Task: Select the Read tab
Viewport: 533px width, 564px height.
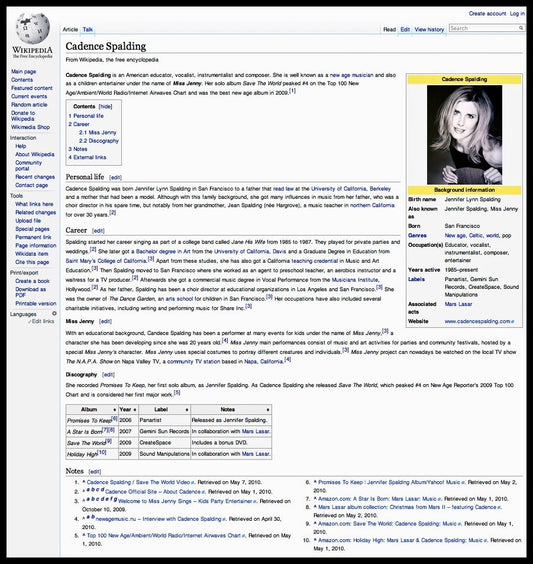Action: click(390, 29)
